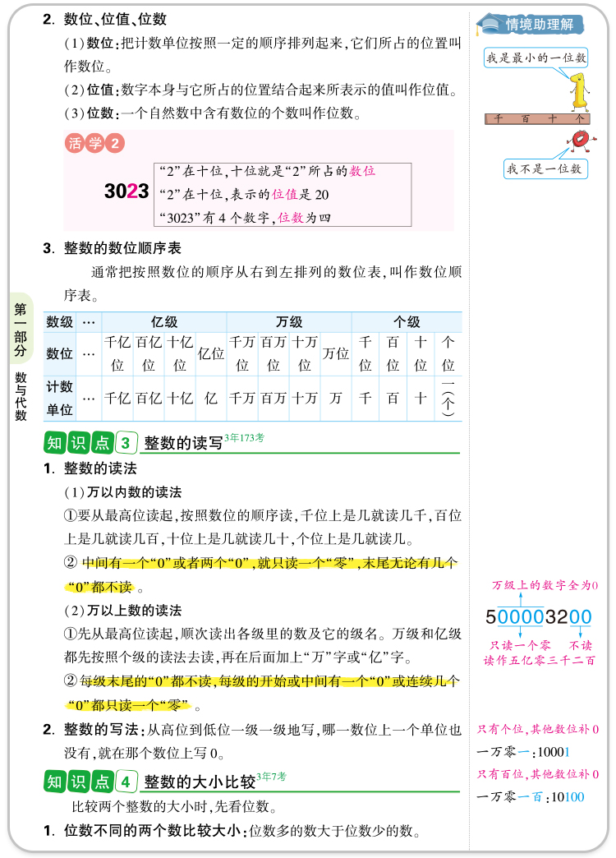
Task: Select the box line 表示的位值是 20
Action: click(x=244, y=195)
